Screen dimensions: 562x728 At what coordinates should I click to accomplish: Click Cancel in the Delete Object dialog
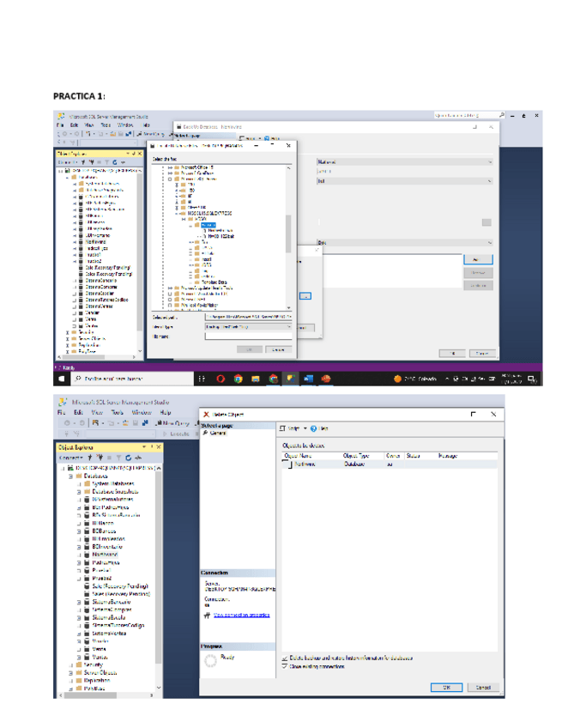coord(483,687)
